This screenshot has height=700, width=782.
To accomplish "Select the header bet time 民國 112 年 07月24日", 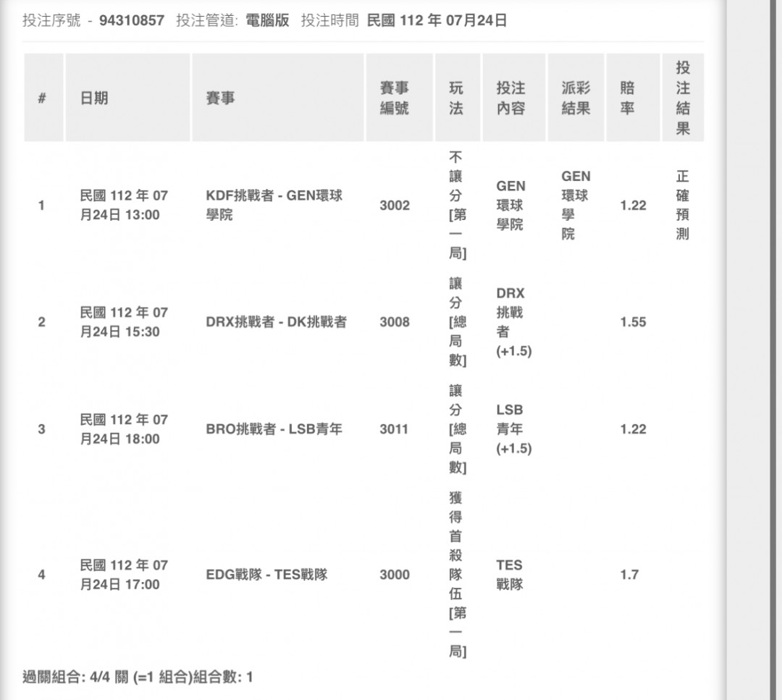I will click(x=437, y=20).
